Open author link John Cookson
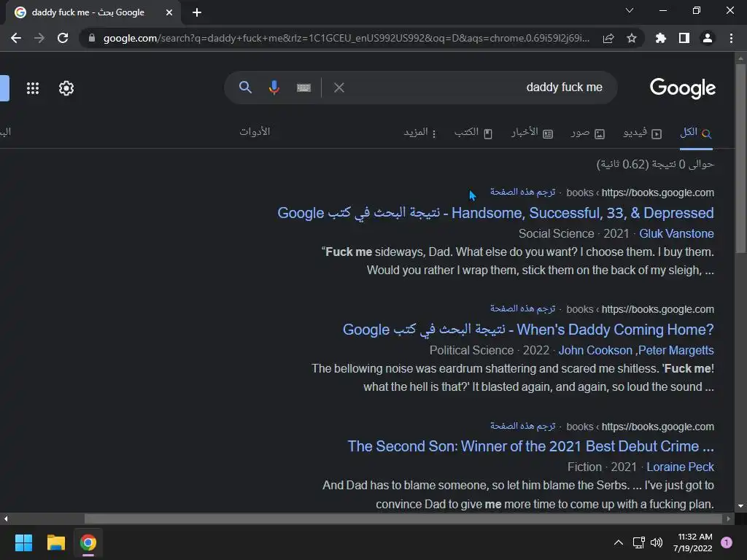 coord(595,351)
